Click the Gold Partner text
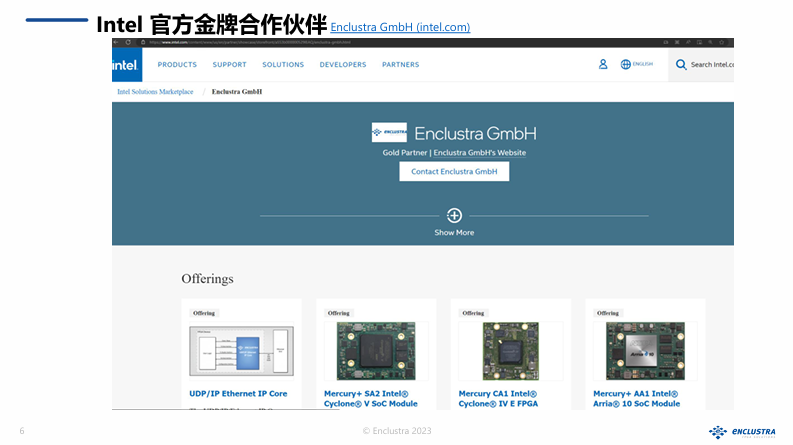 (x=405, y=153)
